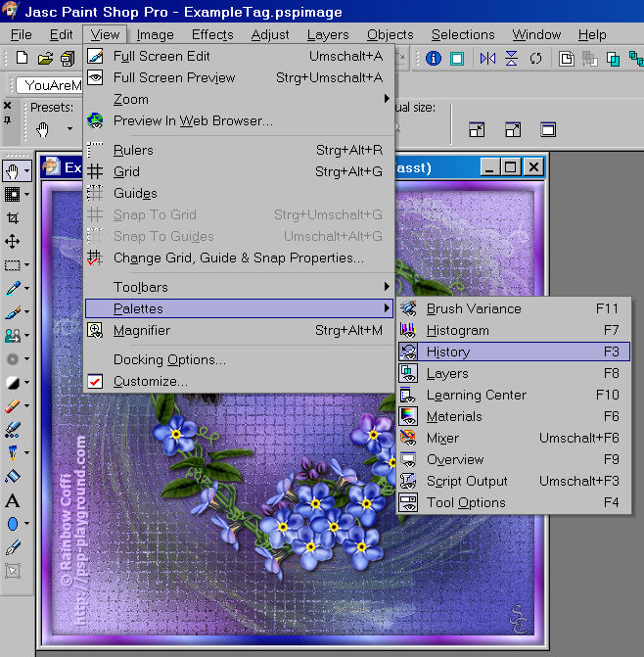
Task: Click the last window-fit icon in Tool Options
Action: click(547, 129)
